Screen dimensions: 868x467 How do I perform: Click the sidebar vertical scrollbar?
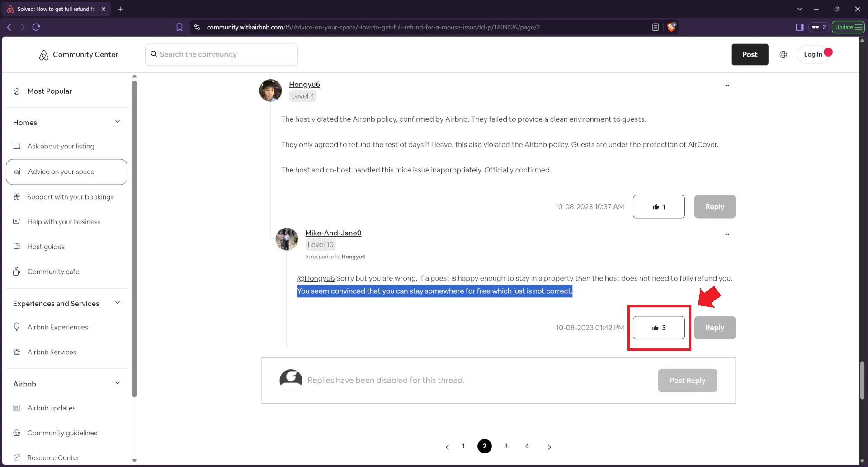click(134, 239)
